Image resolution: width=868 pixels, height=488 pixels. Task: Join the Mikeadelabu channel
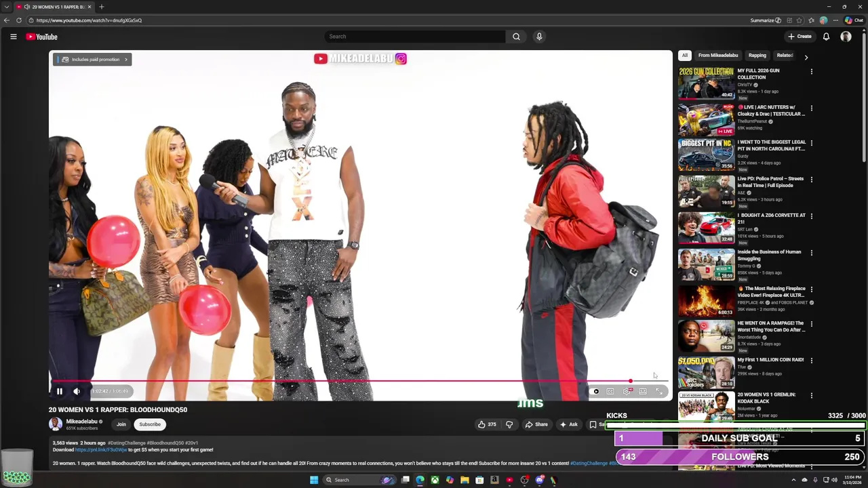[121, 424]
